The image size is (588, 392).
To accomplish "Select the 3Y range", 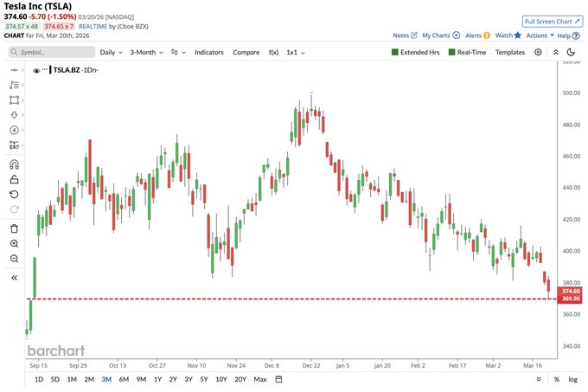I will click(x=189, y=379).
